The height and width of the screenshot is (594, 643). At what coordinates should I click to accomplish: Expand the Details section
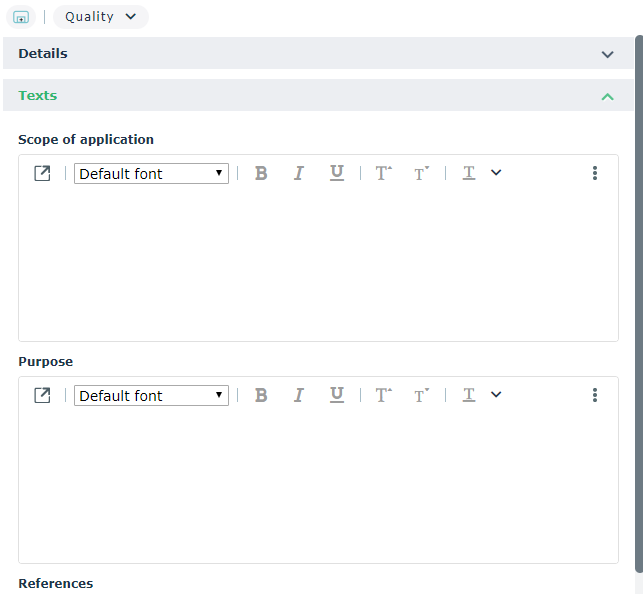[607, 54]
